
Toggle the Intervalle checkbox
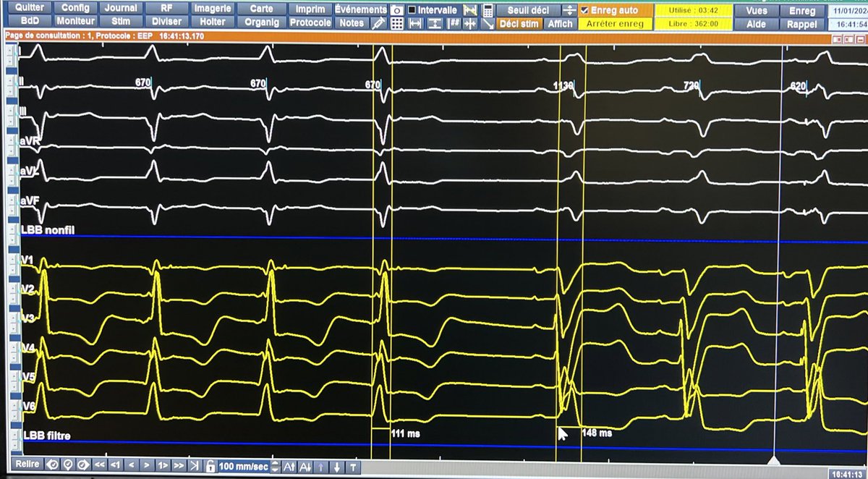point(412,10)
